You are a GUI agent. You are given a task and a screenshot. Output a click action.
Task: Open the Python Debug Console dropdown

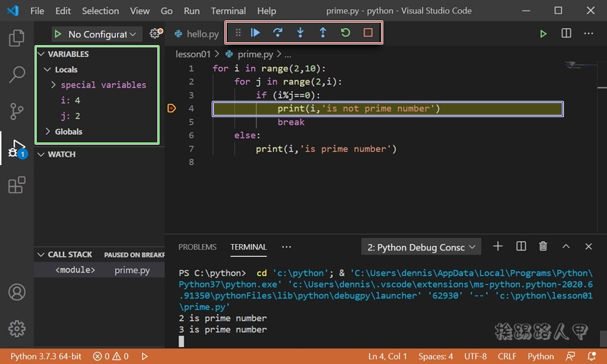(421, 247)
